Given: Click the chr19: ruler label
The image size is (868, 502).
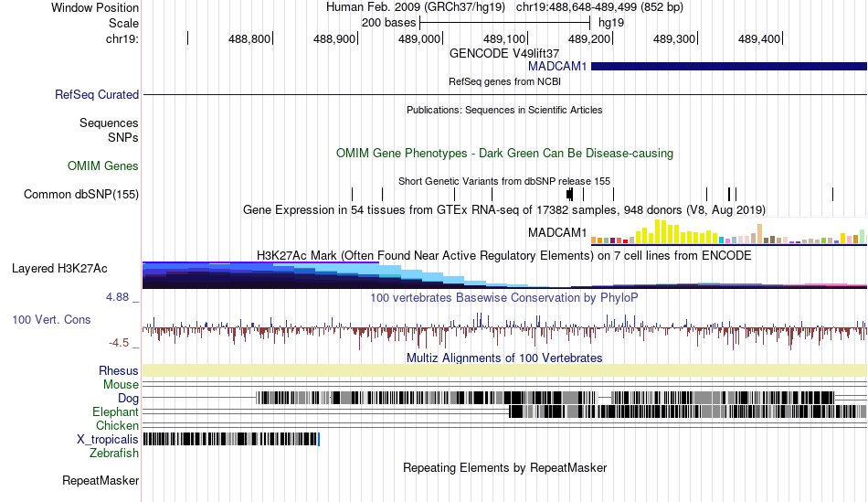Looking at the screenshot, I should 122,38.
